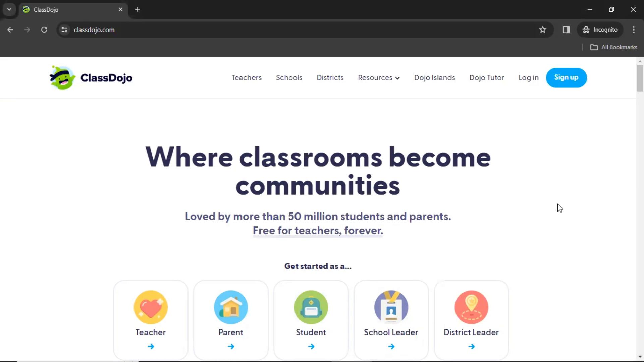644x362 pixels.
Task: Click the Dojo Islands nav icon
Action: point(434,77)
